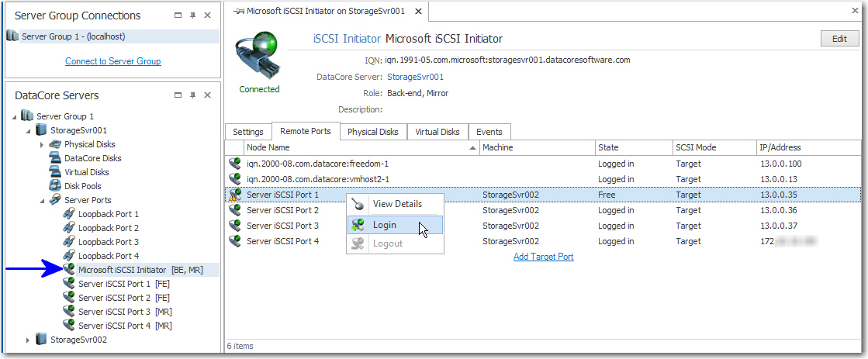
Task: Click the Login menu entry icon
Action: tap(358, 225)
